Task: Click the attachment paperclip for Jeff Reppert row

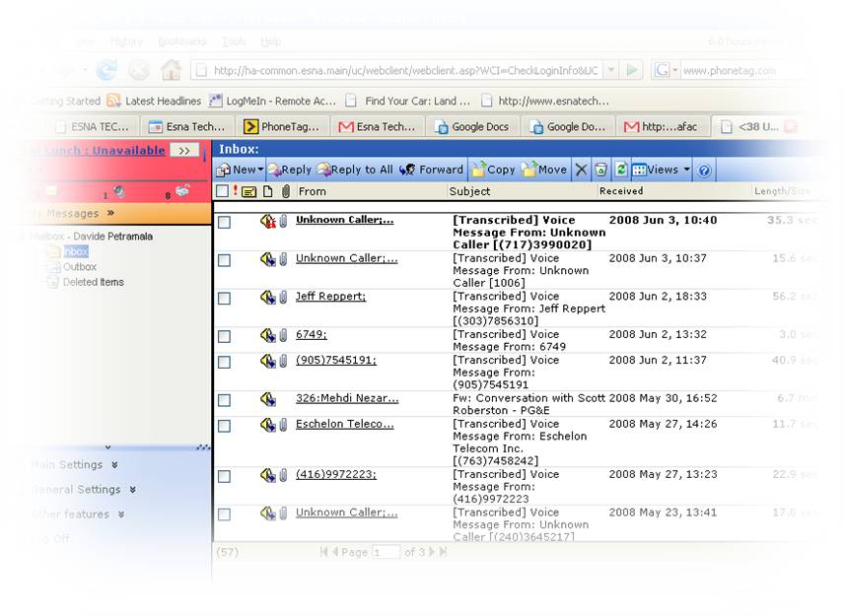Action: pos(283,298)
